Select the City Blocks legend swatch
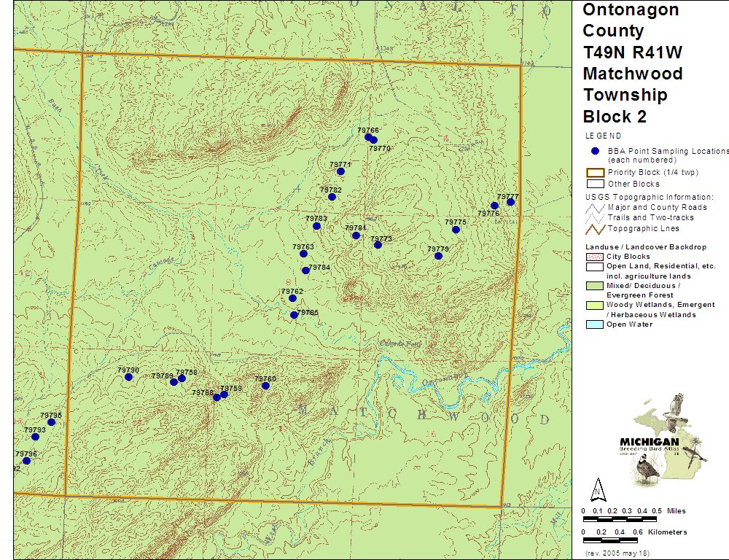 tap(595, 257)
